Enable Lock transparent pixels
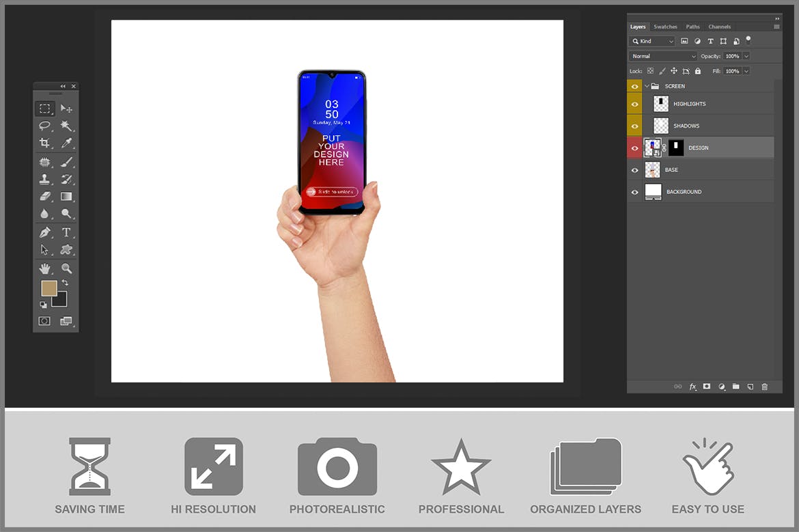This screenshot has height=532, width=799. [x=650, y=71]
